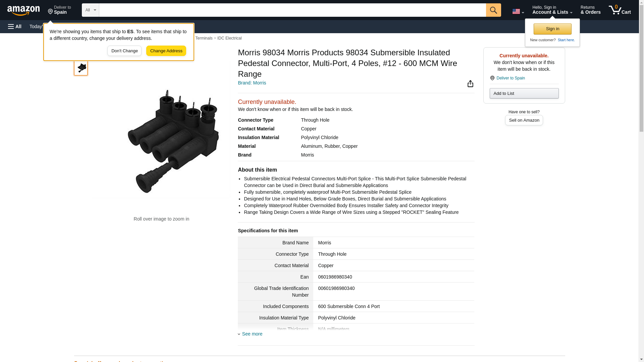Open the All search category dropdown
The image size is (644, 362).
[90, 10]
